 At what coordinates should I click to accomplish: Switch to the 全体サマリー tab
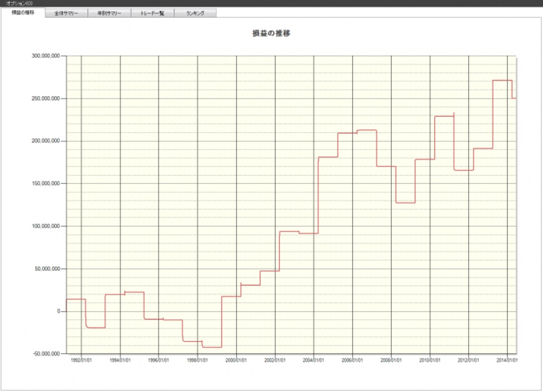[x=67, y=13]
